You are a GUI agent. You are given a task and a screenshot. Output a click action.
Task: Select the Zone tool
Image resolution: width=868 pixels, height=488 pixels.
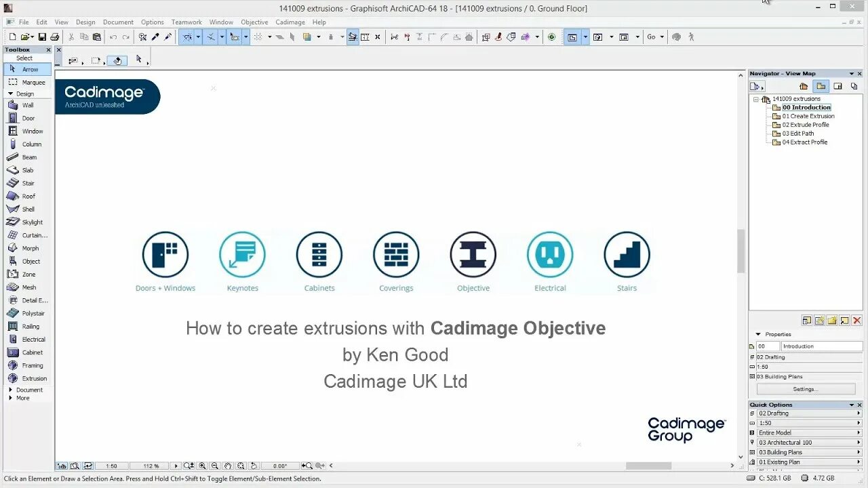click(x=27, y=274)
